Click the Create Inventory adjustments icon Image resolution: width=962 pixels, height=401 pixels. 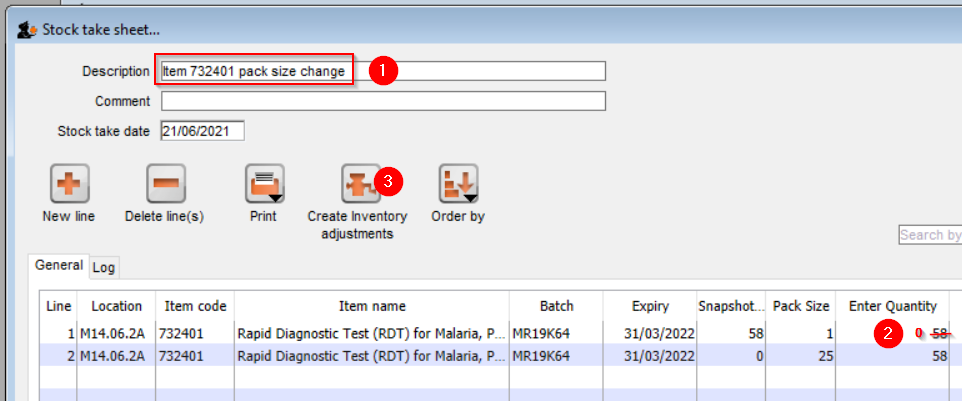[357, 185]
